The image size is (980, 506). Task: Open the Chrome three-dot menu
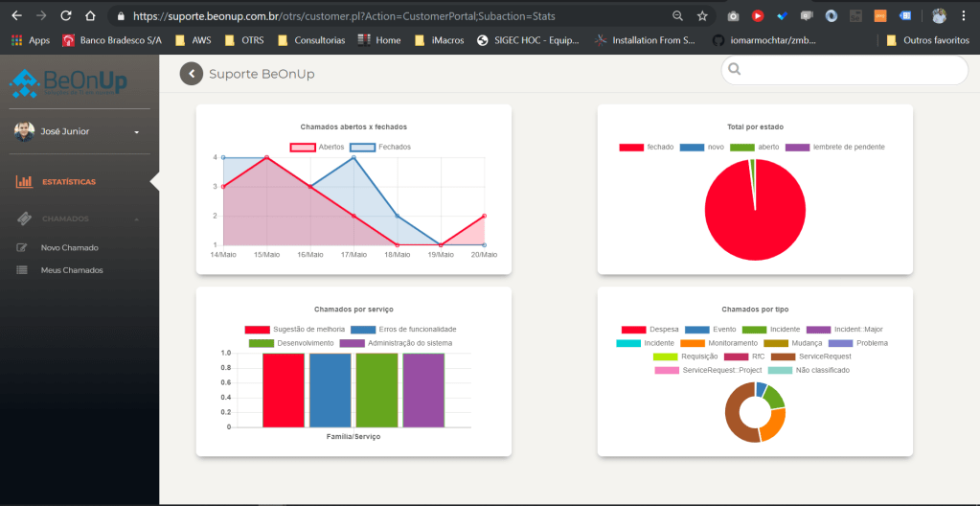[x=964, y=16]
